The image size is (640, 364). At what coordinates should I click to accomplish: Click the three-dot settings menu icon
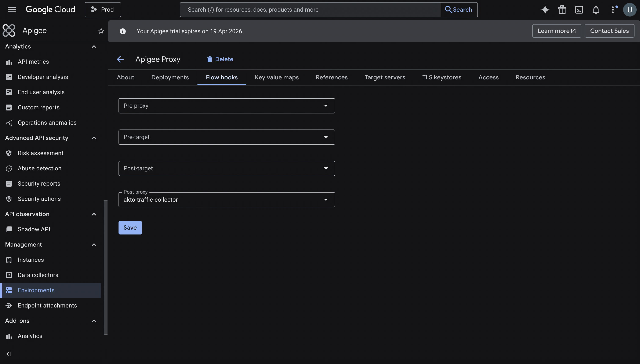click(613, 10)
